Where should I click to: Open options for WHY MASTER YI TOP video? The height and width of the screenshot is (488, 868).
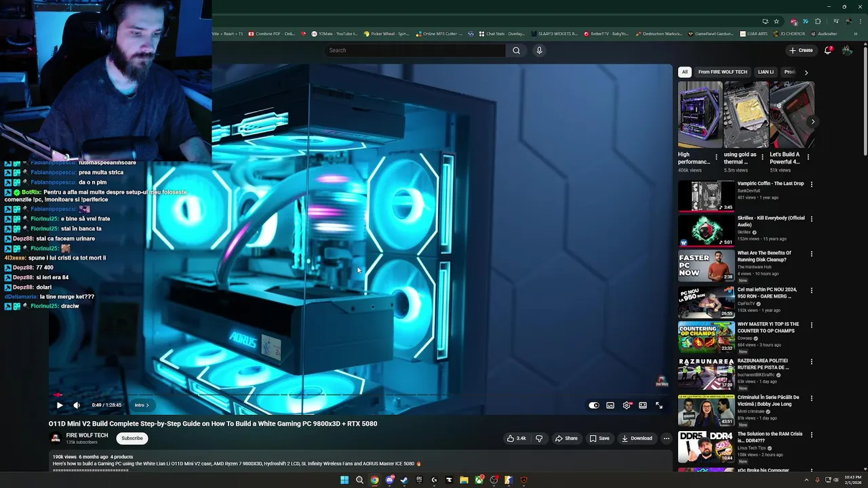click(x=811, y=325)
